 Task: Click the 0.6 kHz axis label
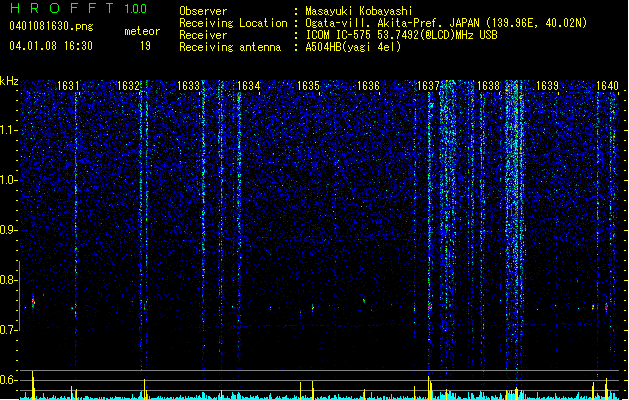[x=8, y=380]
